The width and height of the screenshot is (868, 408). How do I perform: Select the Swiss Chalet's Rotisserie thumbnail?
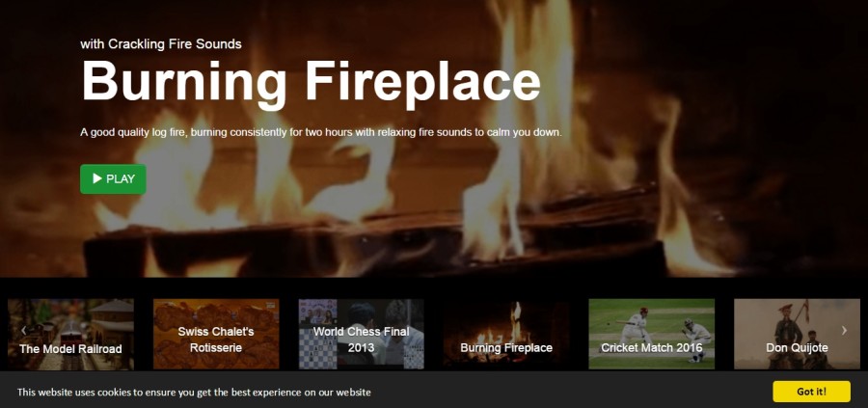pos(216,335)
